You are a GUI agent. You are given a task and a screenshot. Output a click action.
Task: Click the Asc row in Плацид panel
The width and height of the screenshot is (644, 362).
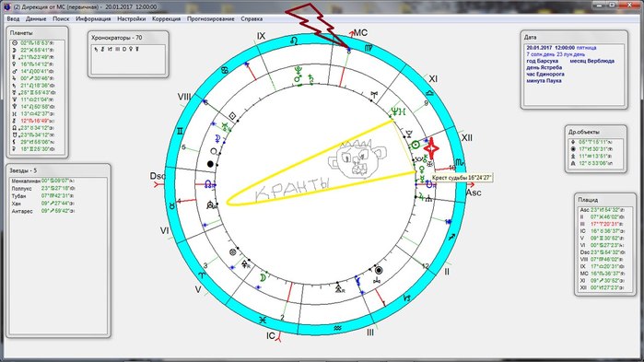tap(602, 210)
